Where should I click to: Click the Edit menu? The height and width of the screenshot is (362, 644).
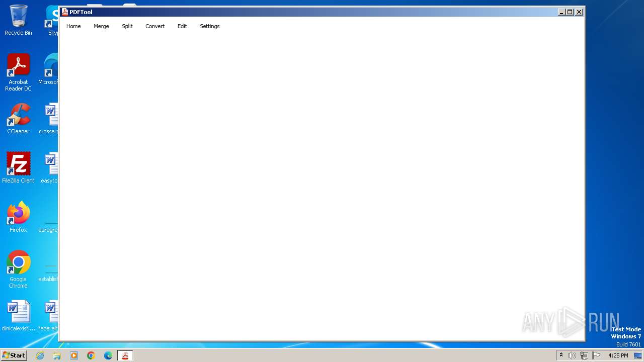point(182,26)
